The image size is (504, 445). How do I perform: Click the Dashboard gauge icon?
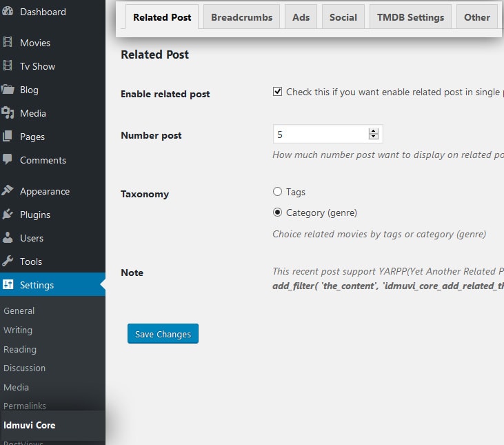pos(8,12)
